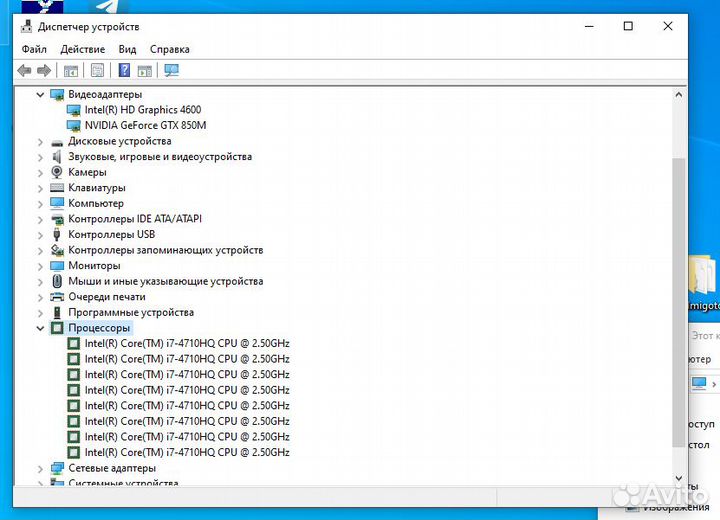Click the blue question mark Help icon

tap(124, 70)
